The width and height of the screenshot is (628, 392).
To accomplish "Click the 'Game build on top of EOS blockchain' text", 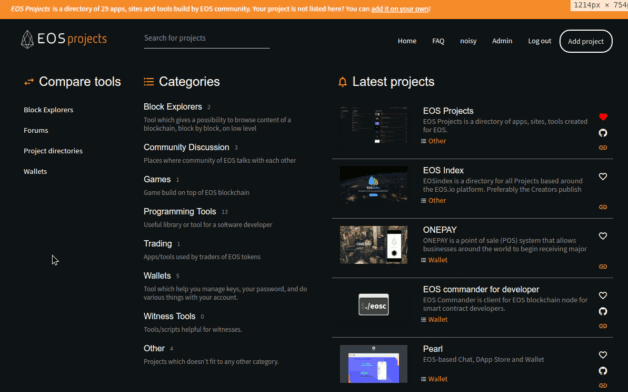I will point(196,193).
